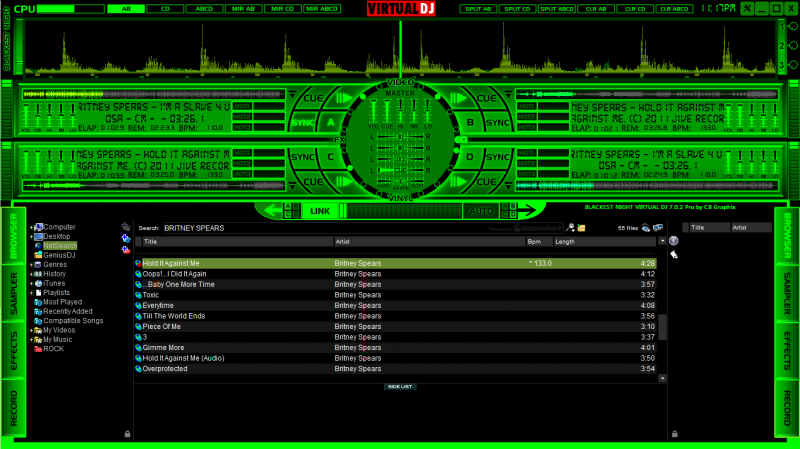Select the MIR ABCD layout tab
800x449 pixels.
tap(322, 9)
